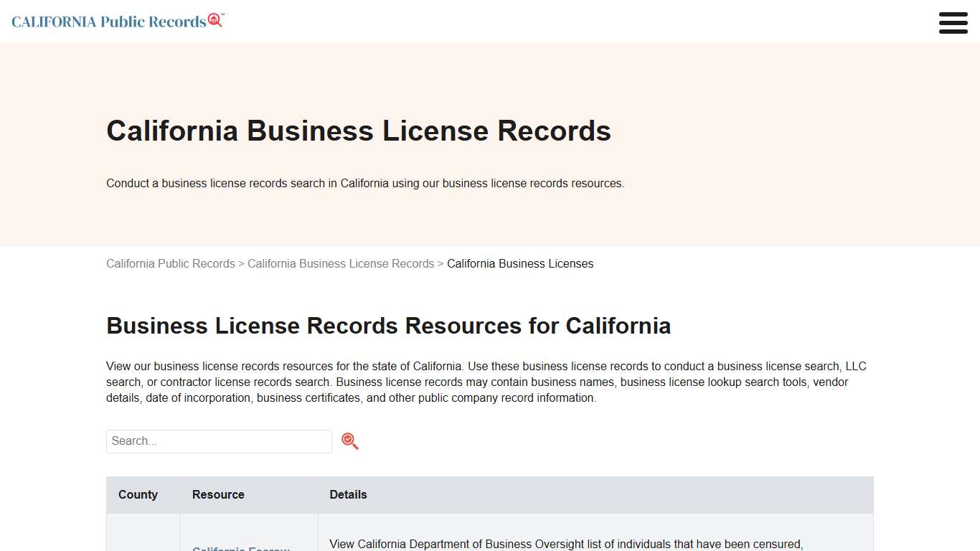Expand the County filter column header

pos(138,494)
